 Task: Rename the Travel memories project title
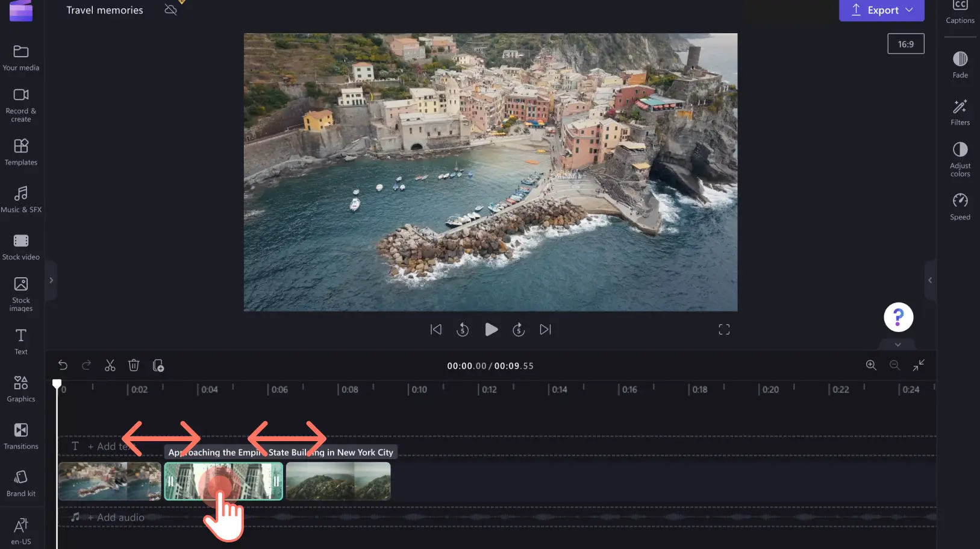[x=105, y=10]
